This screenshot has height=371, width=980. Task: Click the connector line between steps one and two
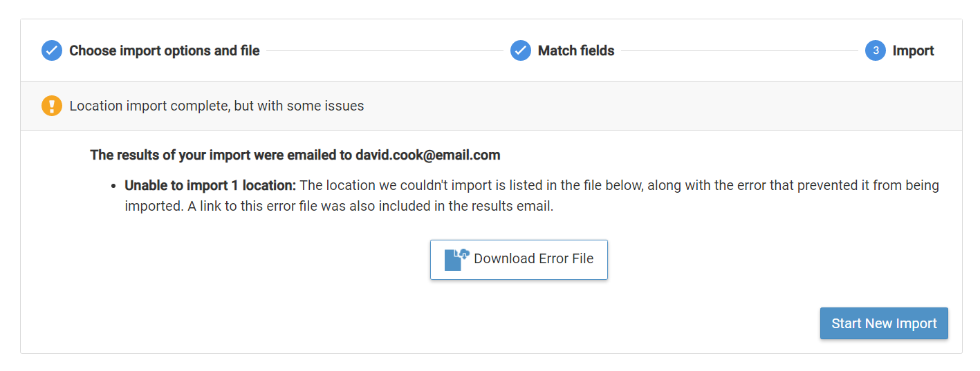pos(385,50)
